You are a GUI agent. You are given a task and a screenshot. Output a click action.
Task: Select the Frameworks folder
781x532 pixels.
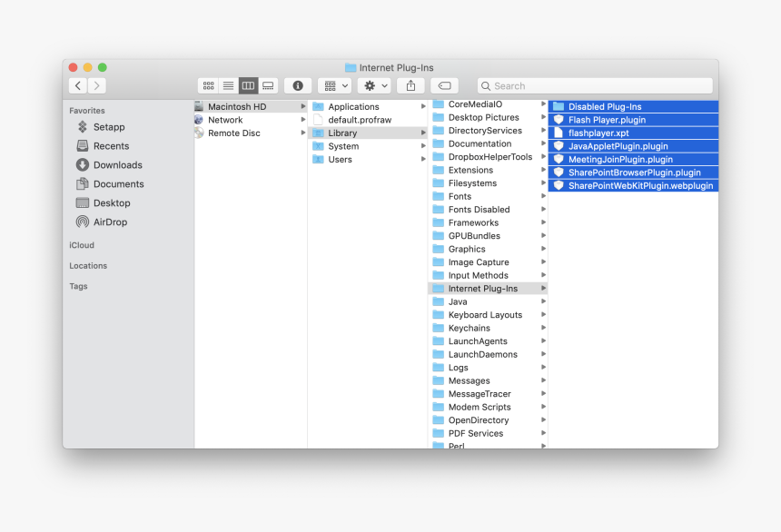pos(489,222)
